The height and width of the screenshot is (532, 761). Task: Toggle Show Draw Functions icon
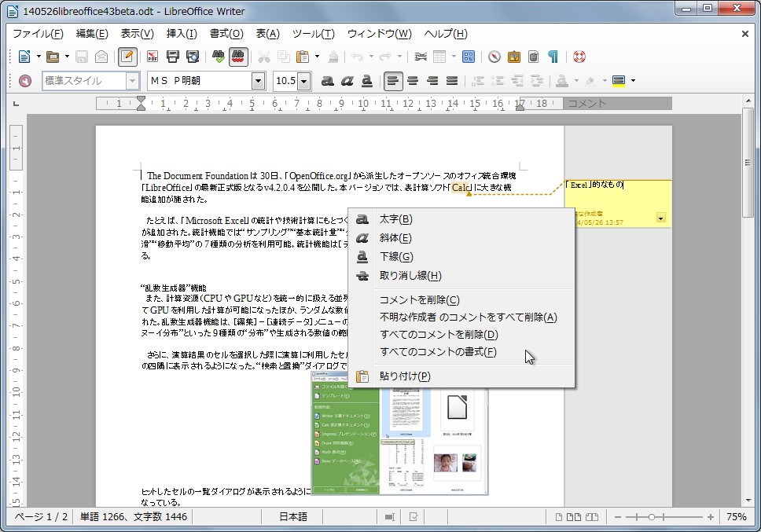click(469, 57)
